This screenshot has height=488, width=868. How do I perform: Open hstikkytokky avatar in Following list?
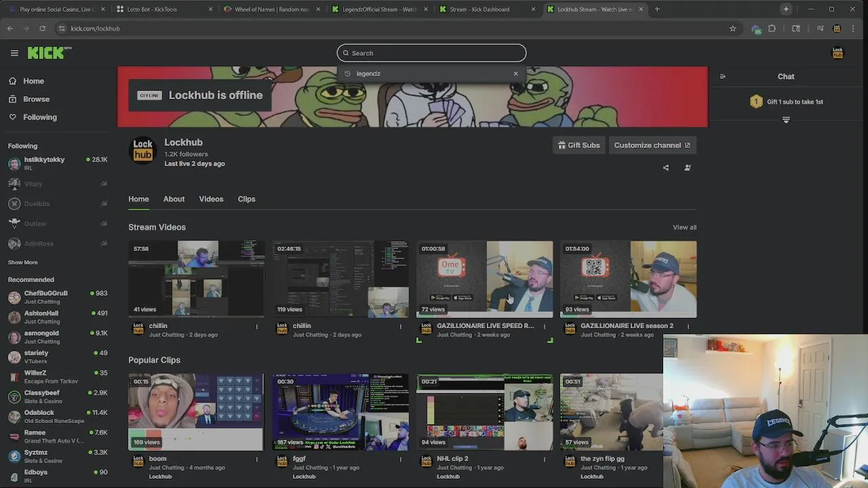14,163
